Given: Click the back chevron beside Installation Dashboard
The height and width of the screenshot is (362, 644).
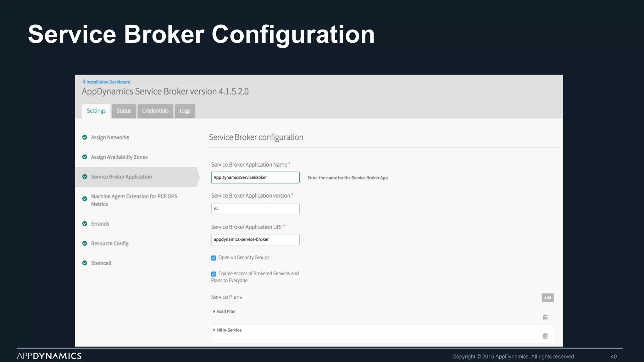Looking at the screenshot, I should tap(84, 82).
